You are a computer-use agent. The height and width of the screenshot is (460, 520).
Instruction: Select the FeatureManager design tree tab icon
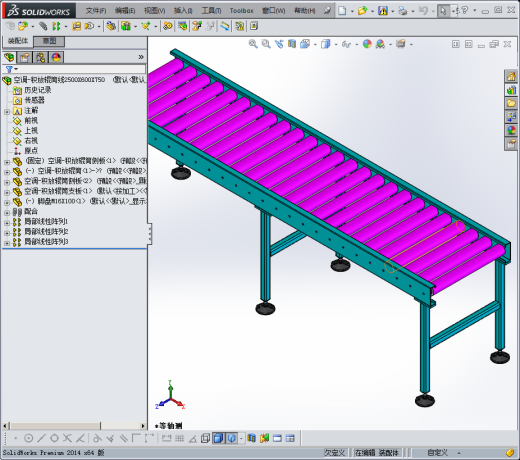pyautogui.click(x=10, y=58)
